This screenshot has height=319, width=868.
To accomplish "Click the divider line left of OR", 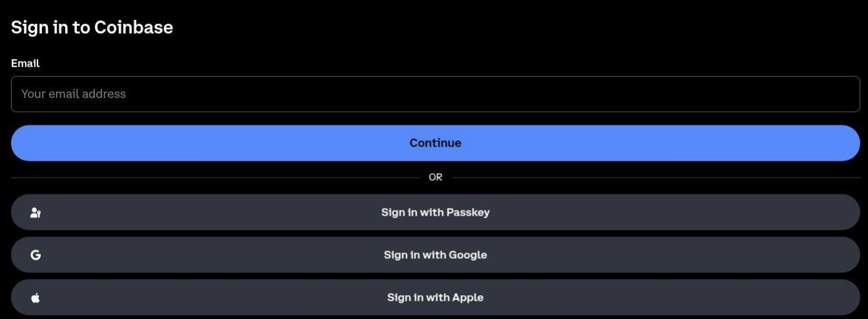I will [x=213, y=178].
